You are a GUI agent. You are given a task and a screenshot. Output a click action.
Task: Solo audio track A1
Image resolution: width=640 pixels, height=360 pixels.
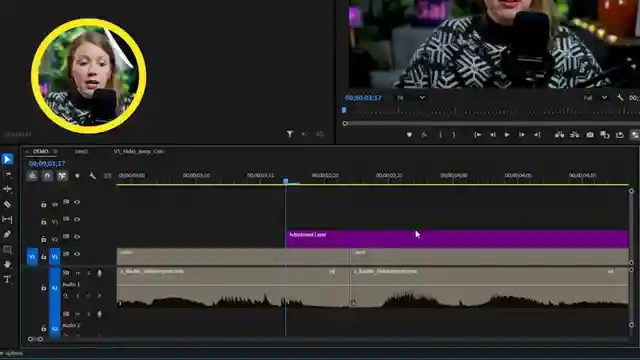click(89, 273)
